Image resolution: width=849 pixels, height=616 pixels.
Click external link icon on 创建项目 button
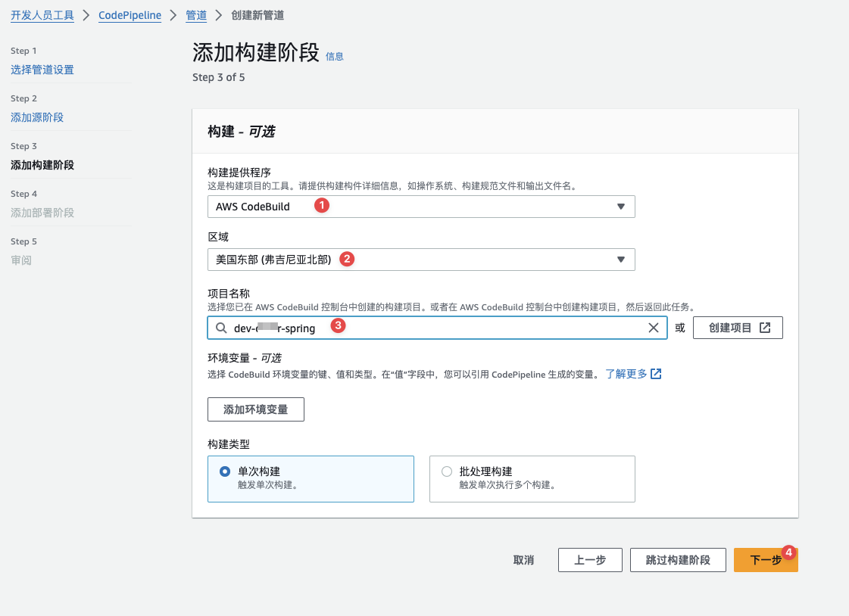coord(764,328)
